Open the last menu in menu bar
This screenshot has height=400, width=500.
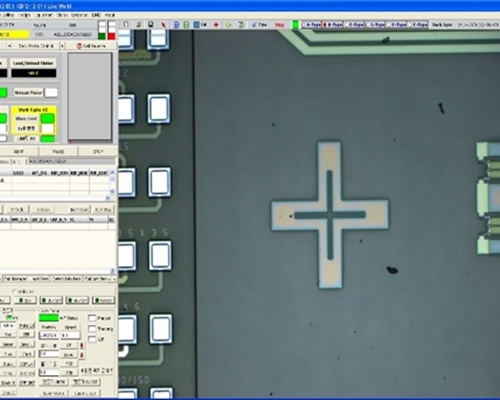(x=110, y=15)
